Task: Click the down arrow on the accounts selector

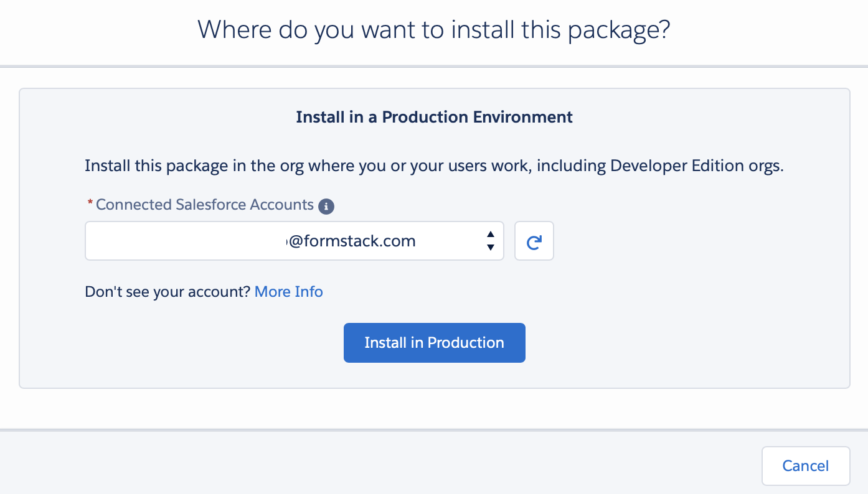Action: (490, 246)
